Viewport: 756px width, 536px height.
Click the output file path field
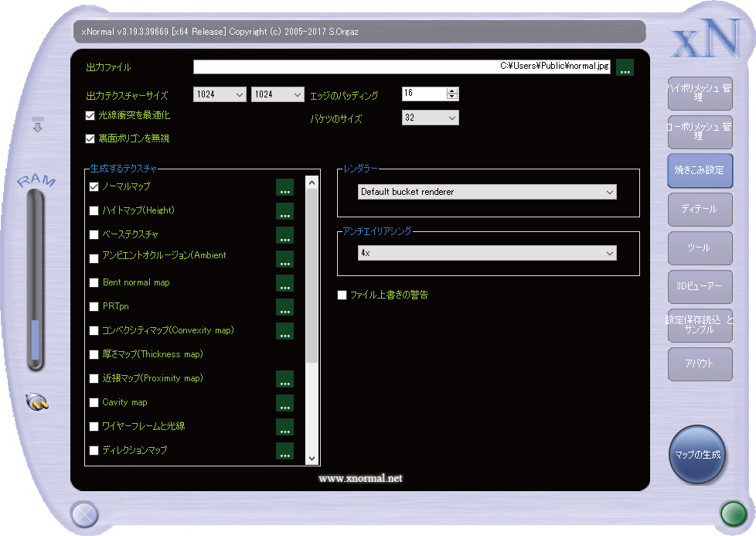(402, 67)
